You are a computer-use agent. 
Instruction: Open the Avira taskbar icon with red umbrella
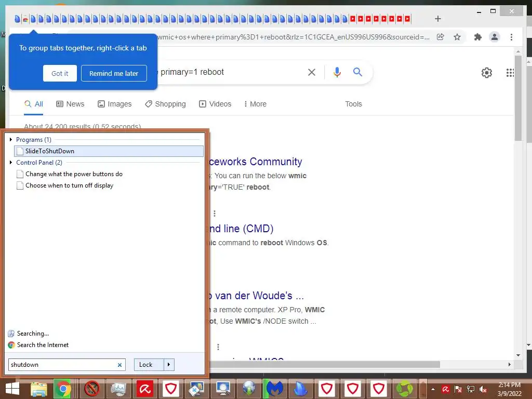[145, 389]
